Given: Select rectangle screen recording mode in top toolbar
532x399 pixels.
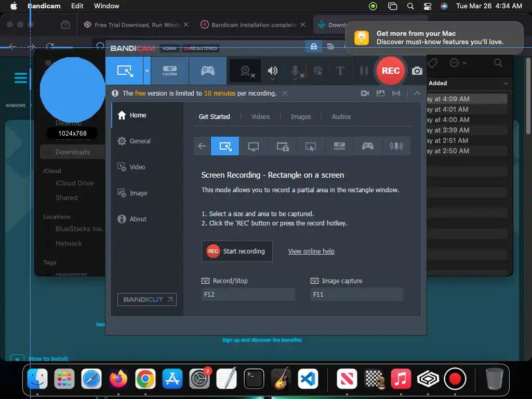Looking at the screenshot, I should pos(124,71).
